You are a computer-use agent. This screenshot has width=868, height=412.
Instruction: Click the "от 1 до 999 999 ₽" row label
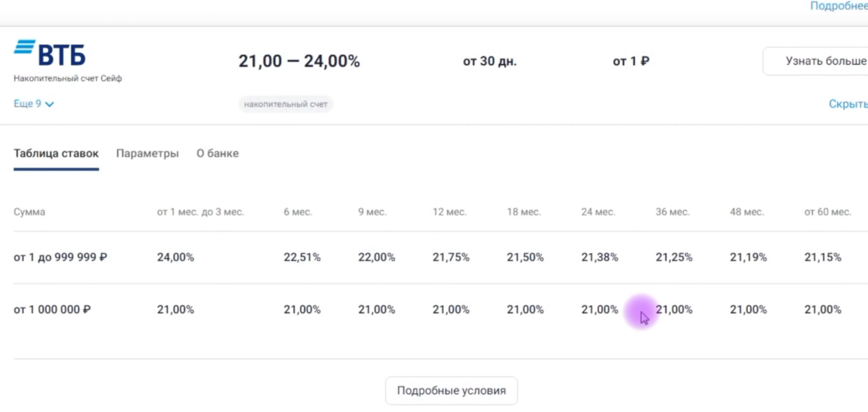click(x=61, y=257)
